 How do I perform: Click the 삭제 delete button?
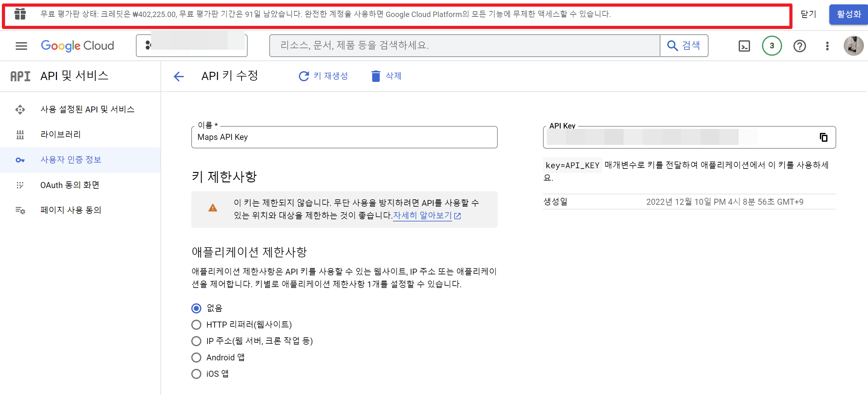386,76
